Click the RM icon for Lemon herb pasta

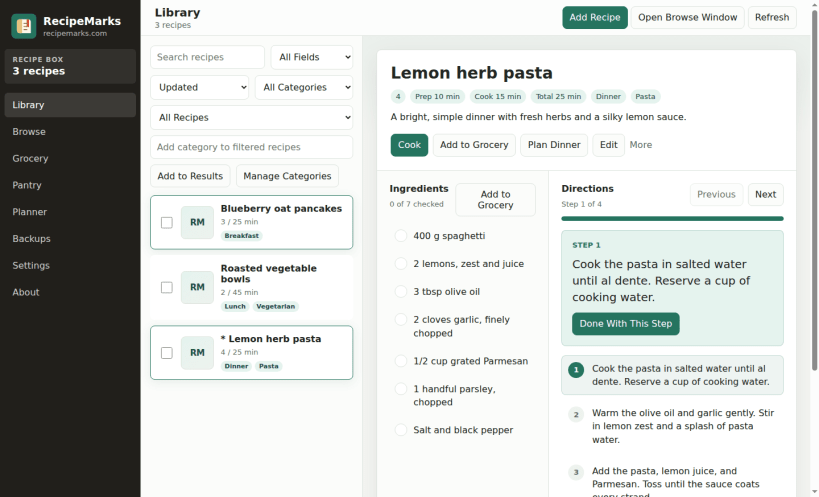click(197, 353)
